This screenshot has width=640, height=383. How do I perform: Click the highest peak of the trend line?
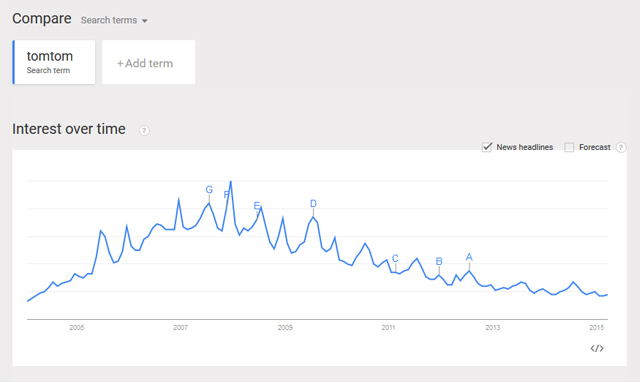pos(231,181)
